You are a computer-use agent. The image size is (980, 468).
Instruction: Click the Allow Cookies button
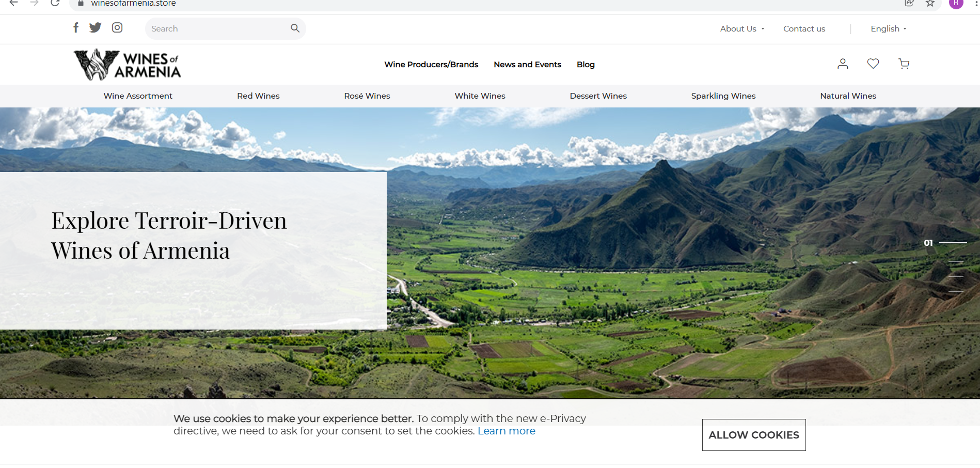coord(753,435)
